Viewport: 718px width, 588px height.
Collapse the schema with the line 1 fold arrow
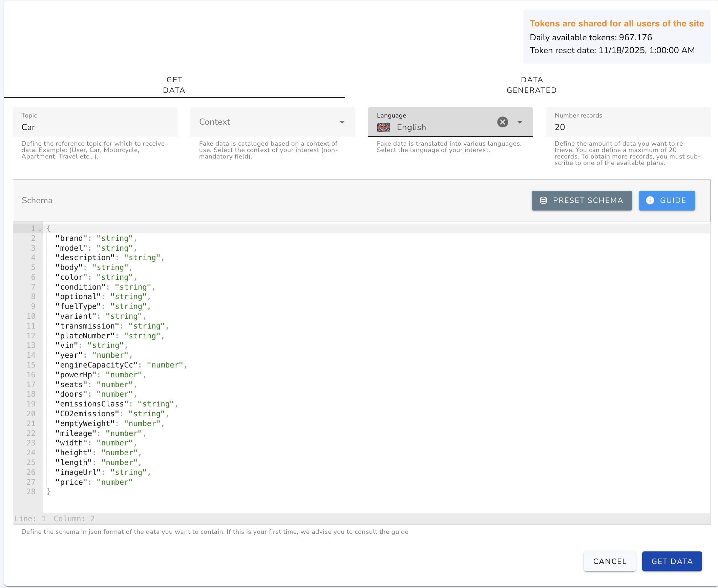(40, 230)
